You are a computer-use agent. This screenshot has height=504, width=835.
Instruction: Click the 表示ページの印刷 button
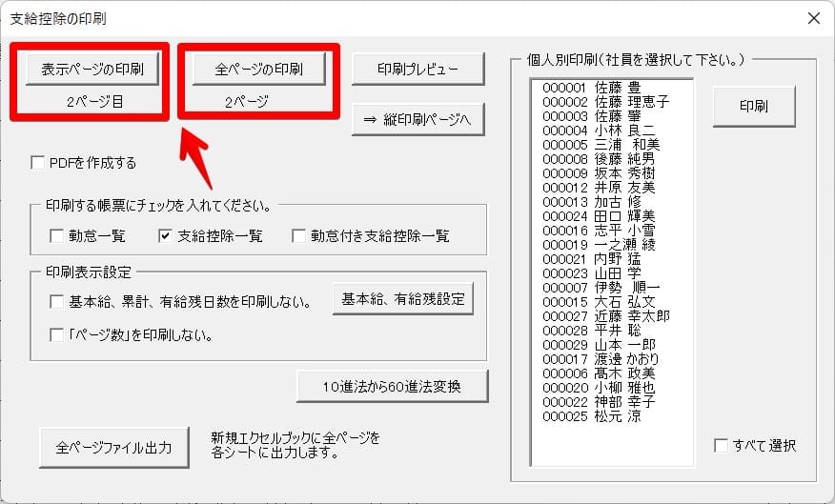pyautogui.click(x=92, y=69)
